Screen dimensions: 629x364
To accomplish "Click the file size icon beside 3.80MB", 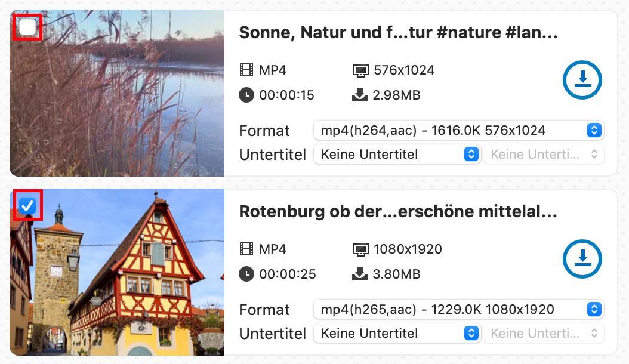I will pyautogui.click(x=360, y=274).
